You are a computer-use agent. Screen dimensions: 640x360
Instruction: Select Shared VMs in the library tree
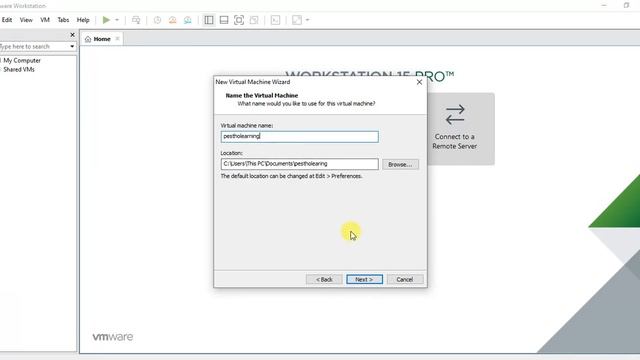coord(19,69)
